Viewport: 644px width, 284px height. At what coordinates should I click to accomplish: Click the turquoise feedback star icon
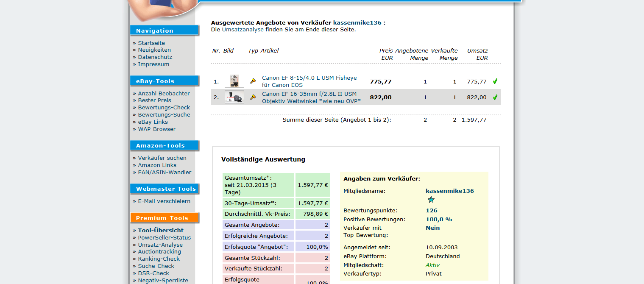pos(431,200)
